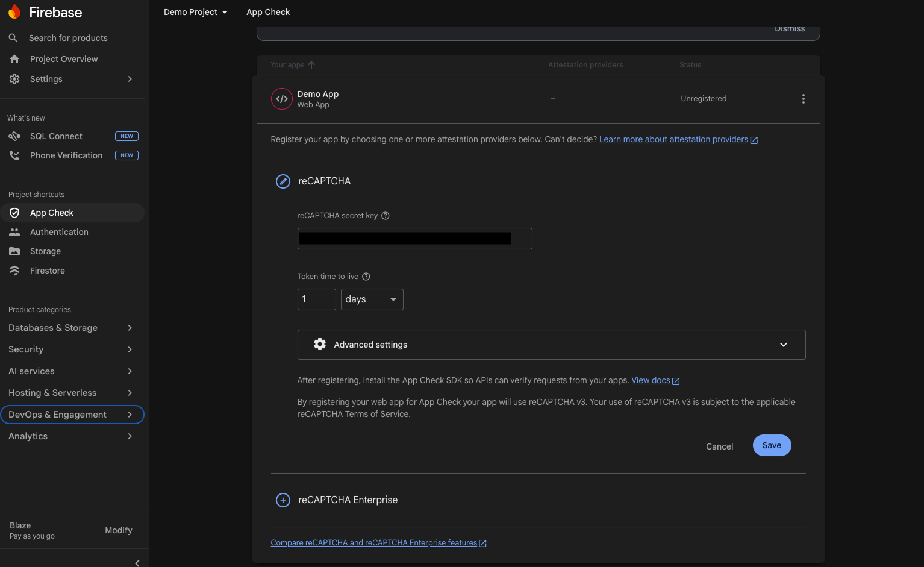Screen dimensions: 924x567
Task: Collapse the sidebar with the arrow icon
Action: [x=137, y=563]
